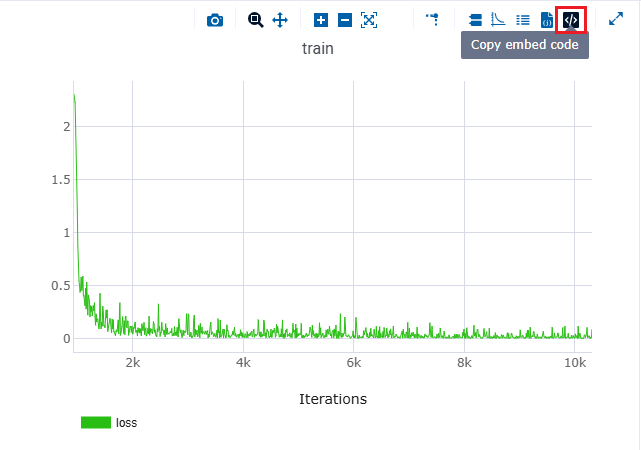Image resolution: width=641 pixels, height=450 pixels.
Task: Select the magnifier Zoom tool
Action: (x=256, y=20)
